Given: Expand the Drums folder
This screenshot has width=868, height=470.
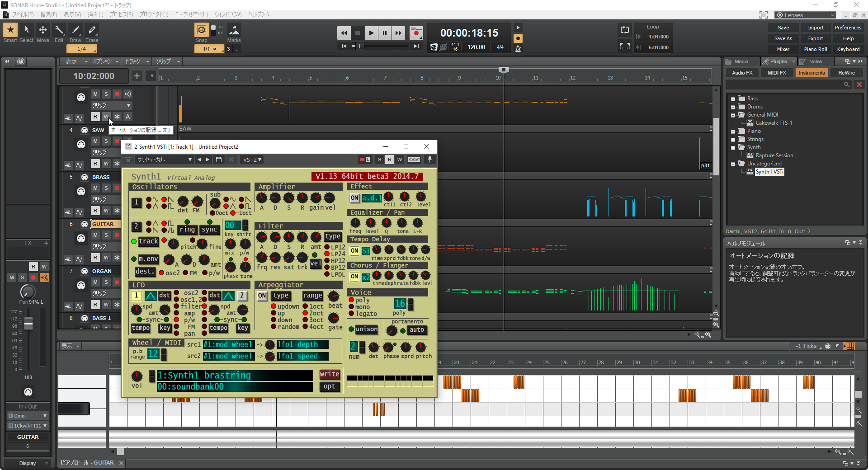Looking at the screenshot, I should (733, 107).
